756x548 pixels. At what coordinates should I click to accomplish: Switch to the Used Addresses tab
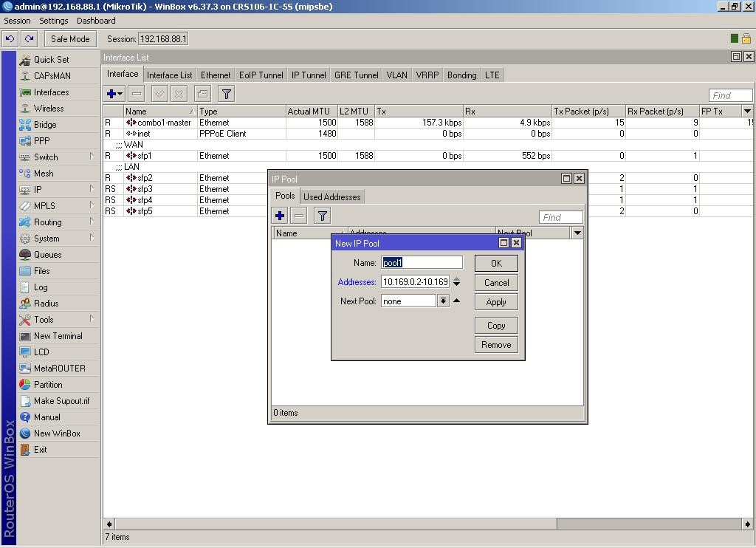coord(331,197)
